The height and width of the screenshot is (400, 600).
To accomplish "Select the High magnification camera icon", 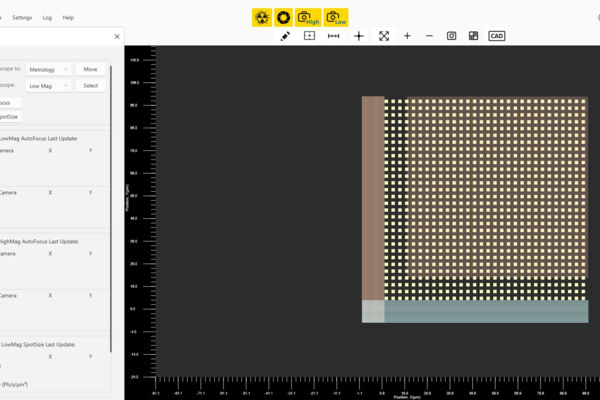I will (308, 18).
